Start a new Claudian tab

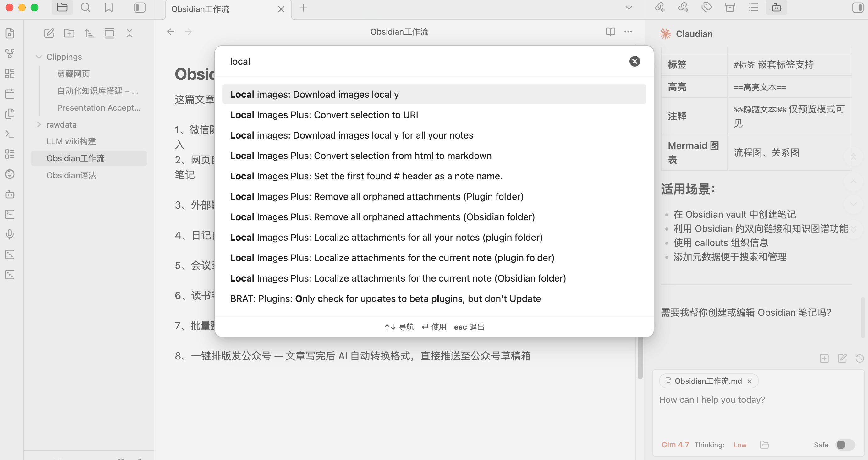(824, 358)
